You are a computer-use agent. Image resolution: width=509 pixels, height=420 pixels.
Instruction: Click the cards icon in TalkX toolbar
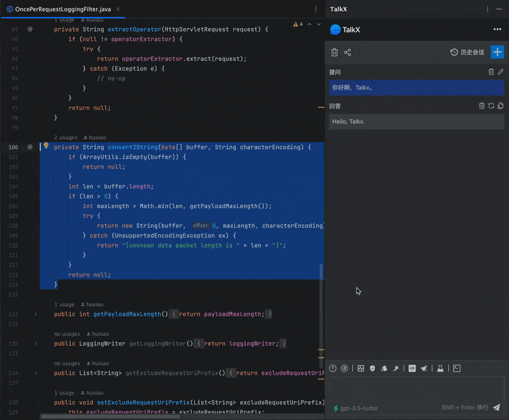[384, 368]
